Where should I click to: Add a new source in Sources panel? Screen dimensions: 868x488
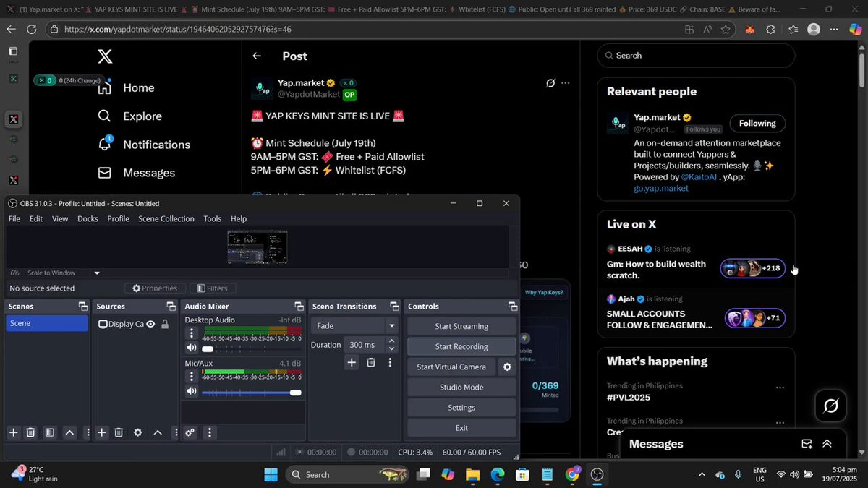pos(102,432)
